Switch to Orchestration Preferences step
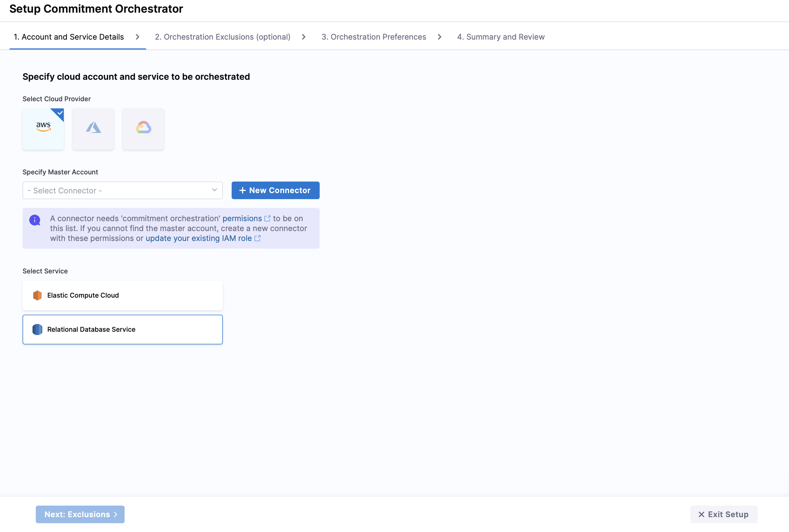789x532 pixels. 374,37
